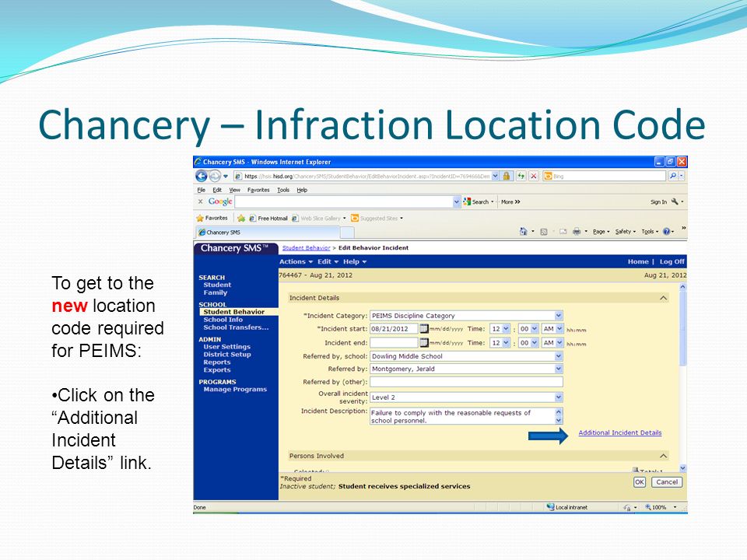Open the Free Hotmail favorite

coord(268,218)
